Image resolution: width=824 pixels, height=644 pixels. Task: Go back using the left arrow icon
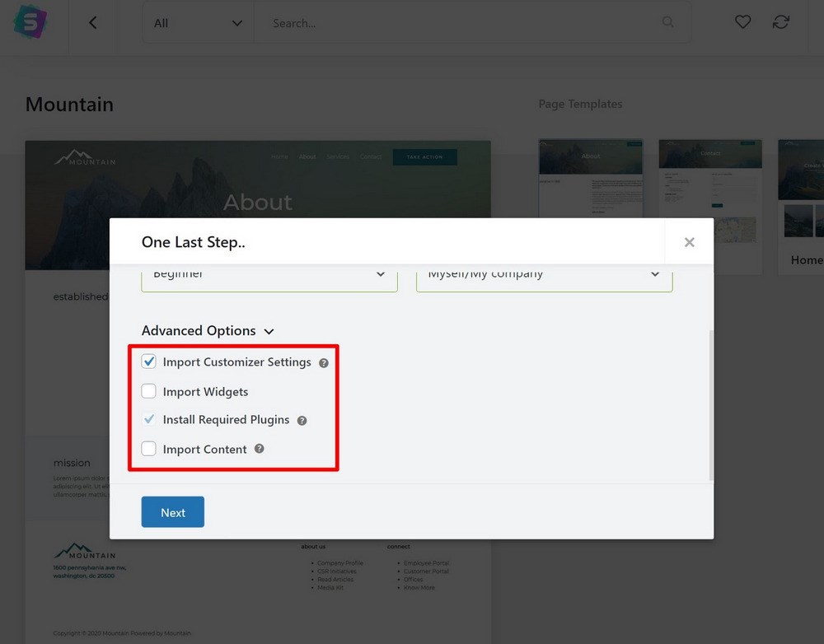tap(93, 22)
